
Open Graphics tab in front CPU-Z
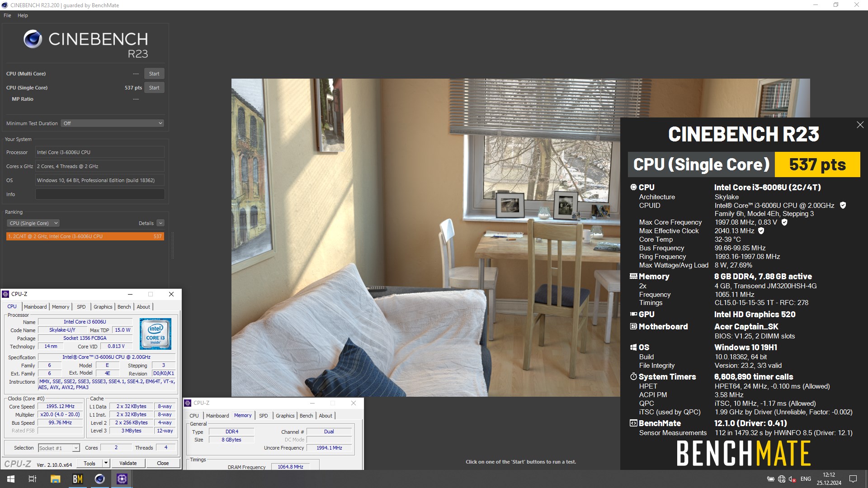pyautogui.click(x=103, y=307)
